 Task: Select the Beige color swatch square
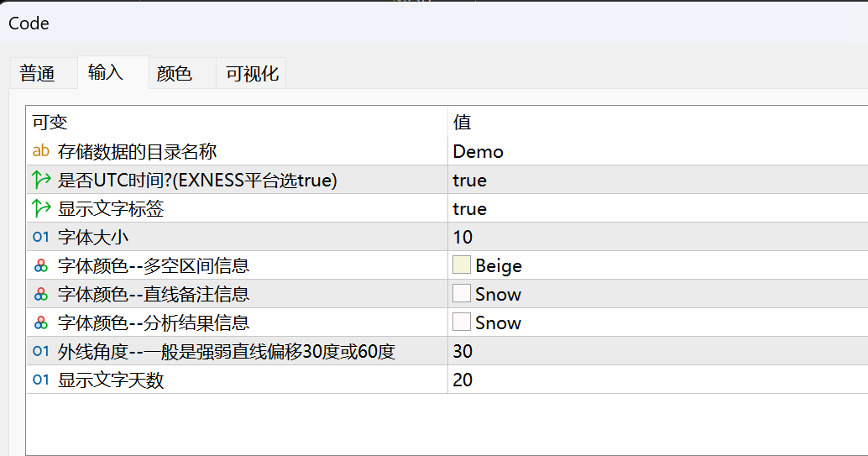pos(462,265)
